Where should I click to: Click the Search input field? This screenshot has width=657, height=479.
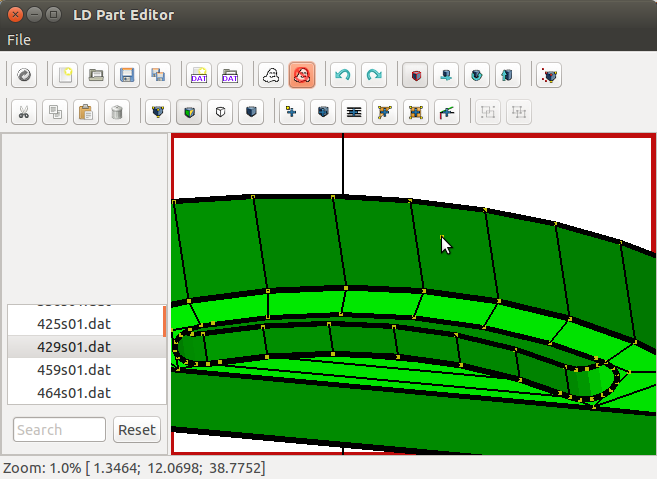[59, 430]
